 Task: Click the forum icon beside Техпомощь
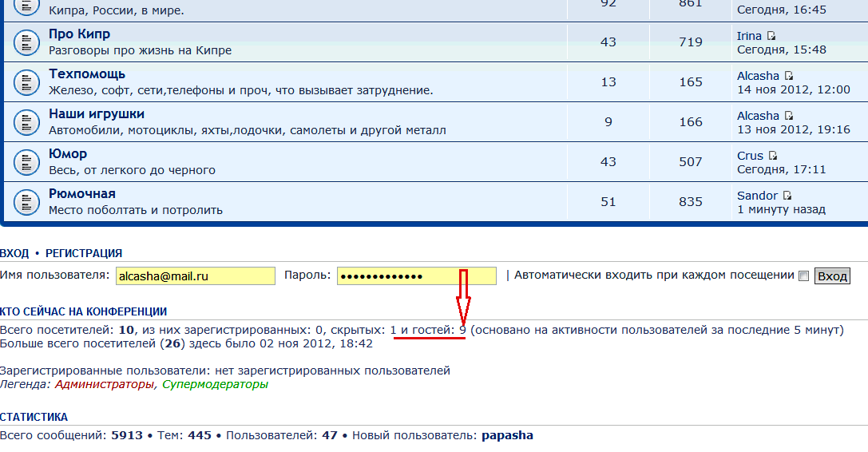(x=26, y=81)
